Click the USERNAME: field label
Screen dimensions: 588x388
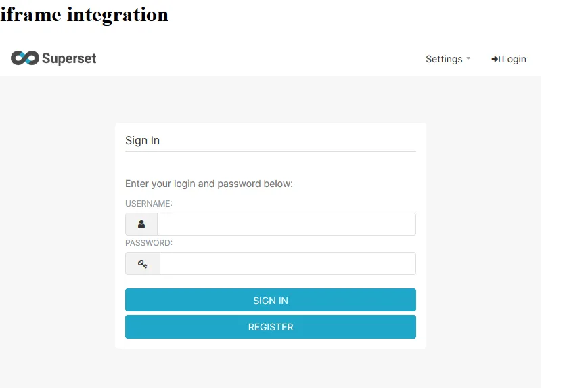coord(149,203)
